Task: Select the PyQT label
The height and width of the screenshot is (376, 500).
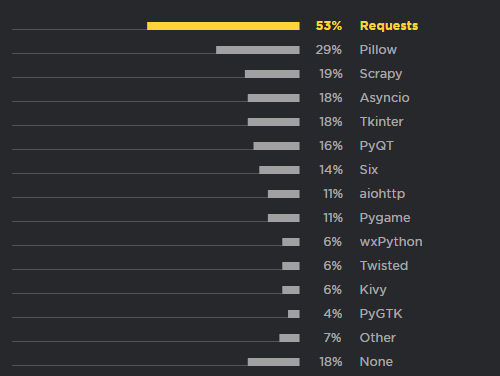Action: click(377, 146)
